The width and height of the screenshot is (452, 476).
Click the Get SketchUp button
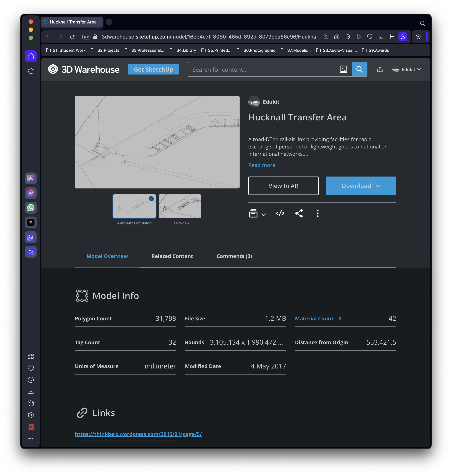(154, 69)
